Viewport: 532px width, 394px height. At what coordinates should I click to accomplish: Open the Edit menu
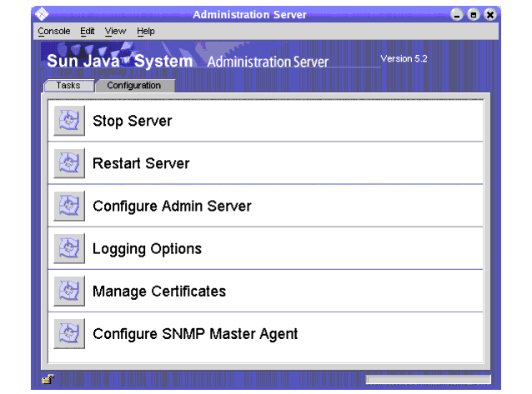tap(88, 31)
